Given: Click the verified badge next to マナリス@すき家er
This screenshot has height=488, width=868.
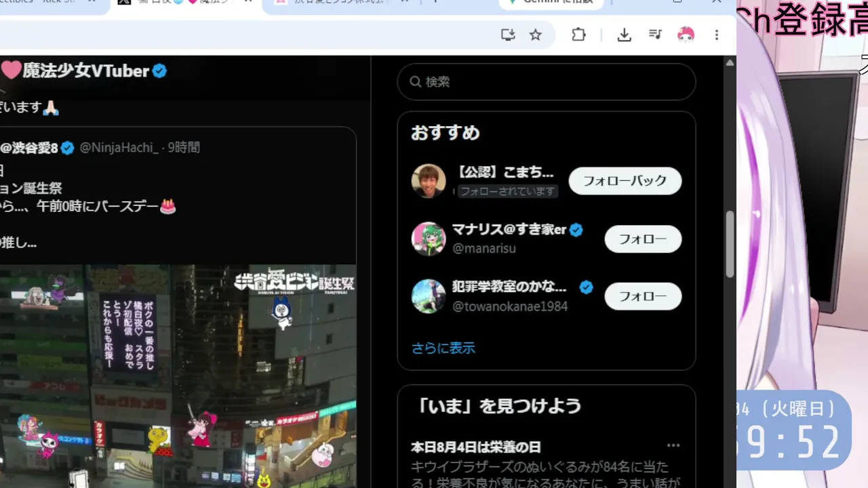Looking at the screenshot, I should [x=576, y=230].
